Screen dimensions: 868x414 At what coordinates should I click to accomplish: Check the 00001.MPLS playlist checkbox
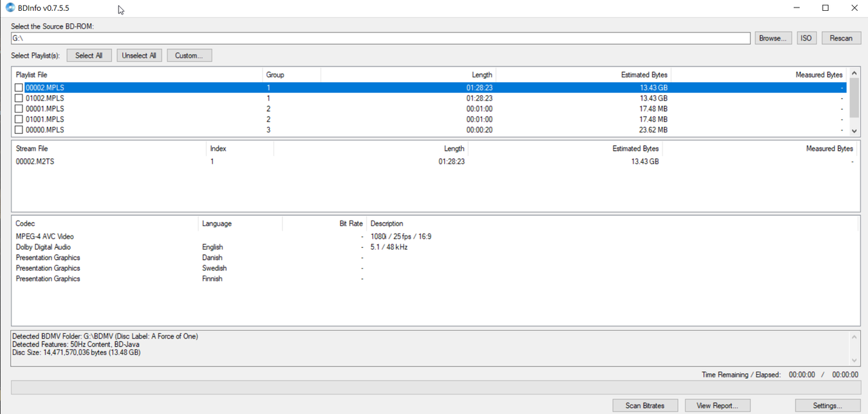pos(19,109)
